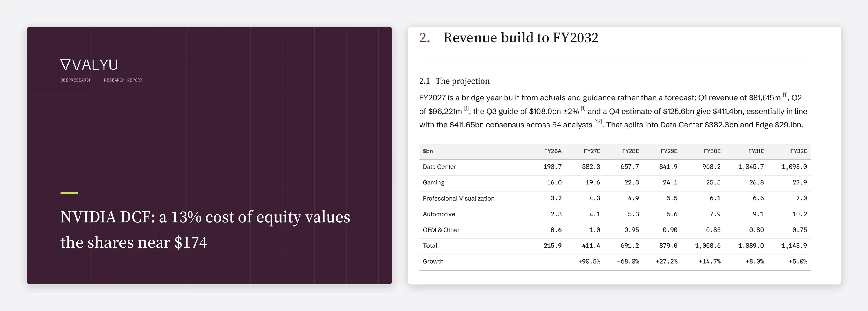Image resolution: width=868 pixels, height=311 pixels.
Task: Click OEM & Other FY28E value 0.95
Action: tap(631, 230)
